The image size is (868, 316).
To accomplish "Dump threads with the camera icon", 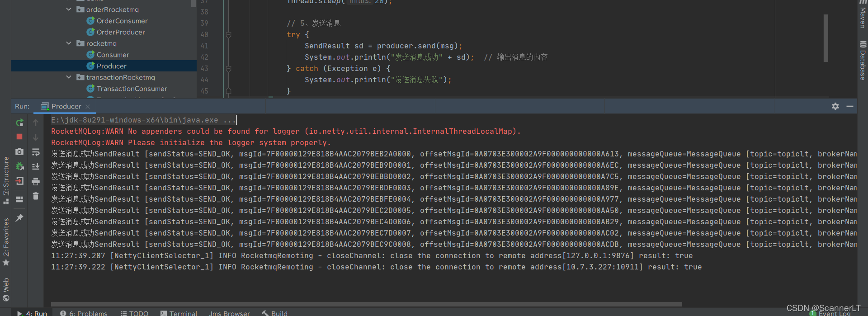I will pyautogui.click(x=19, y=152).
